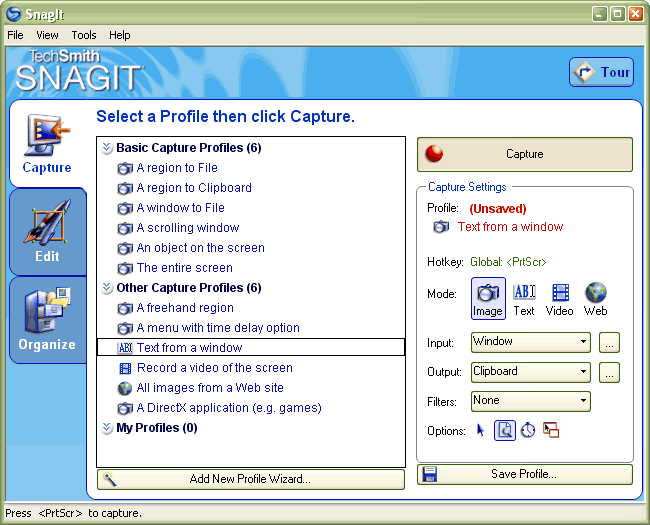Click wand icon on Add New Profile Wizard

tap(109, 479)
